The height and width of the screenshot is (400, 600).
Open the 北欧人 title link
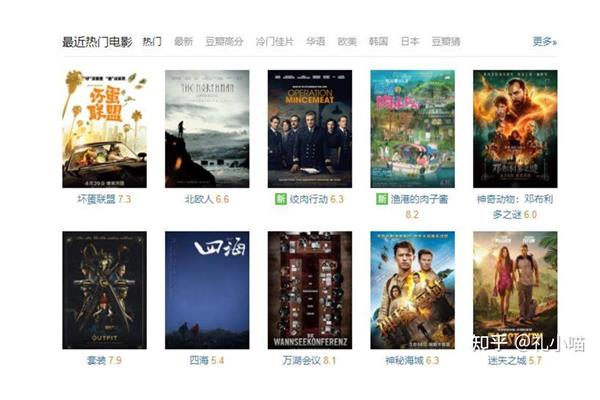[199, 199]
